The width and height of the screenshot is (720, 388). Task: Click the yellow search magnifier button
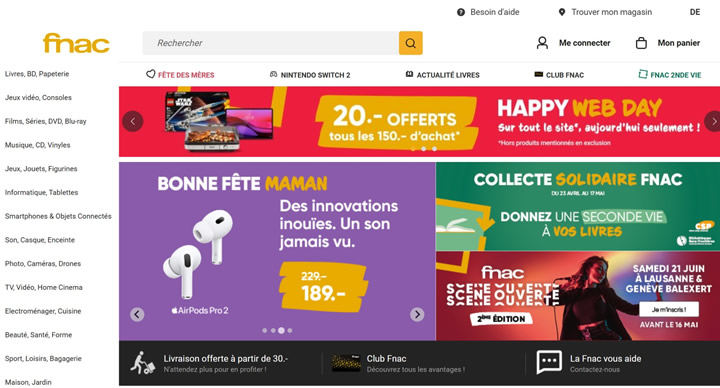pyautogui.click(x=411, y=43)
